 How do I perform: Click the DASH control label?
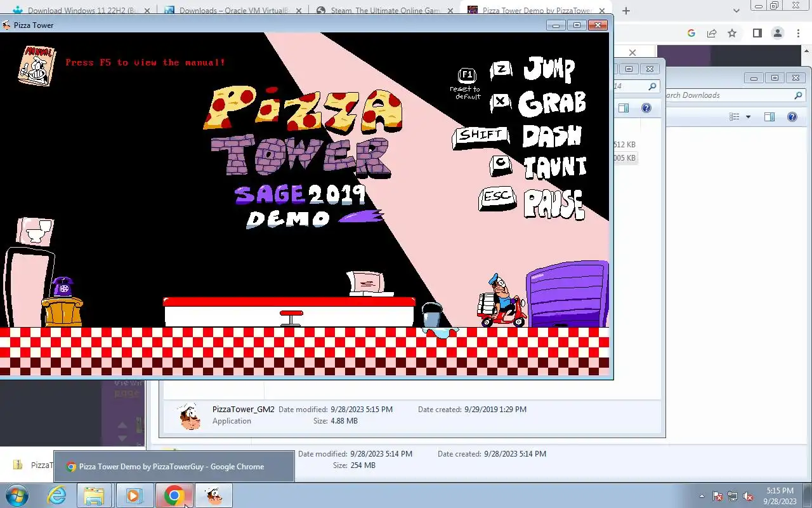tap(552, 136)
